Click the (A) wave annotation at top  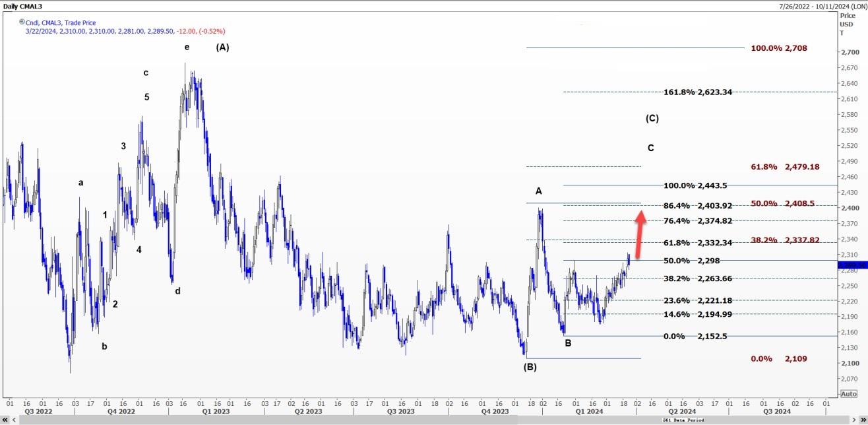click(222, 47)
